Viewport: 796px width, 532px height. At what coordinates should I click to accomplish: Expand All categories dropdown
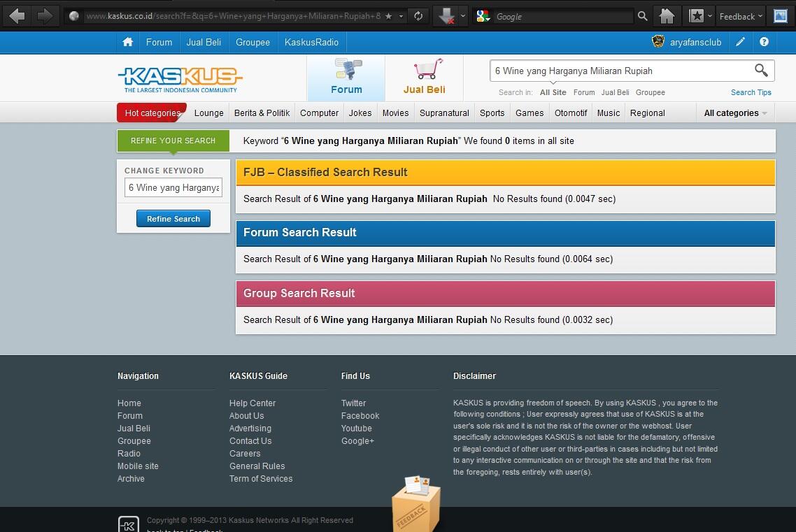pos(735,113)
